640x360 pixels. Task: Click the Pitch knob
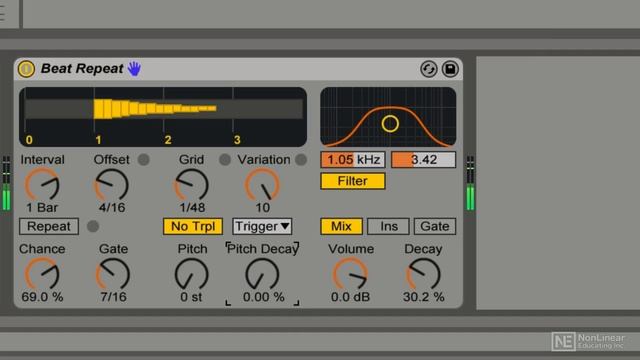[191, 274]
